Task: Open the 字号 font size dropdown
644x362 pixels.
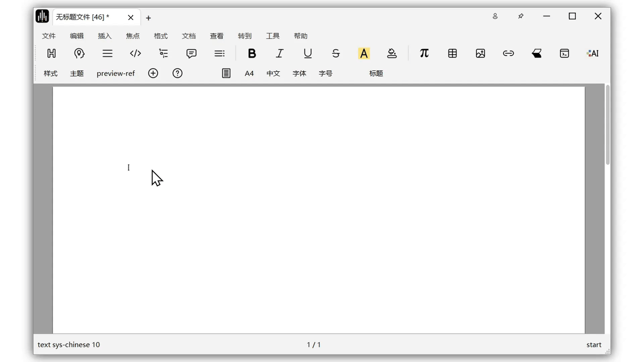Action: click(325, 73)
